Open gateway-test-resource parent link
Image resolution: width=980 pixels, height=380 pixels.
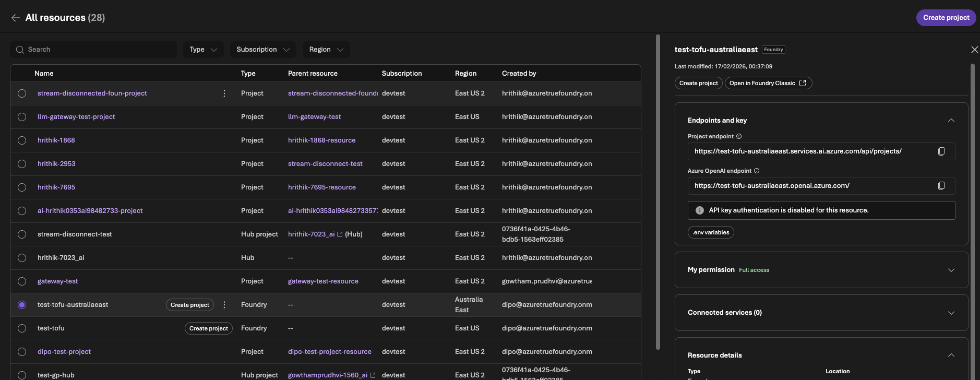point(323,281)
